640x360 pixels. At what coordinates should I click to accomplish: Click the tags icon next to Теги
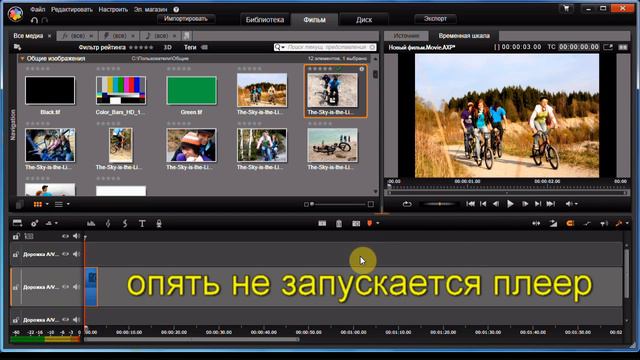click(204, 47)
